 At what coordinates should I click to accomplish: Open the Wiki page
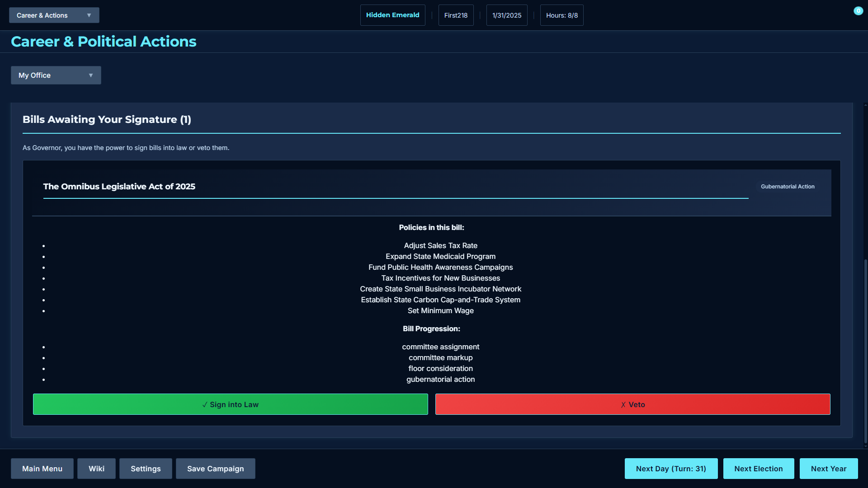pyautogui.click(x=96, y=469)
